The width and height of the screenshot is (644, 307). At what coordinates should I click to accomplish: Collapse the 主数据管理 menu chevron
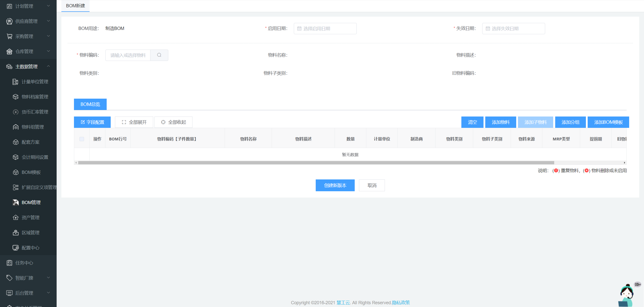click(x=49, y=66)
